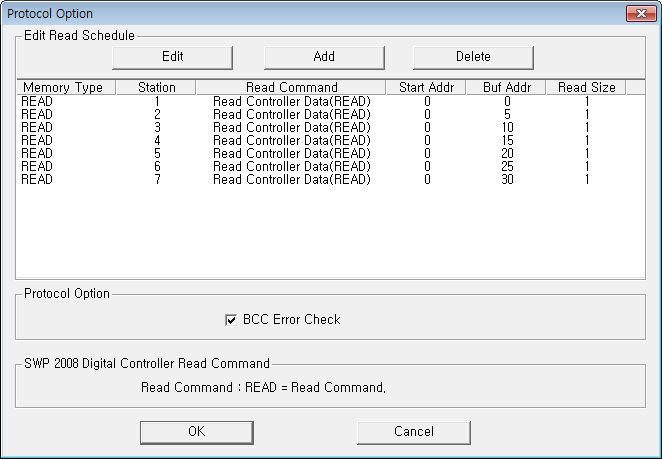Click the Delete button

[473, 56]
